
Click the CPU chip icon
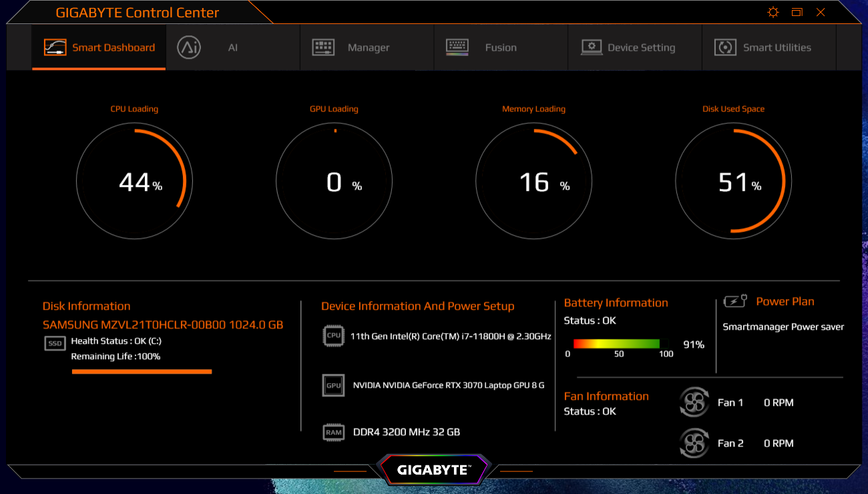[x=333, y=336]
